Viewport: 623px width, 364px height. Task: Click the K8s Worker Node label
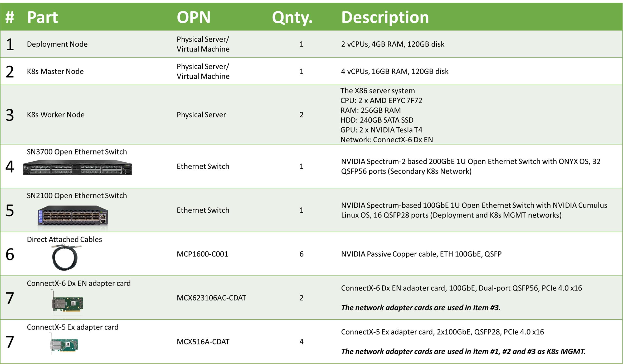click(x=56, y=115)
